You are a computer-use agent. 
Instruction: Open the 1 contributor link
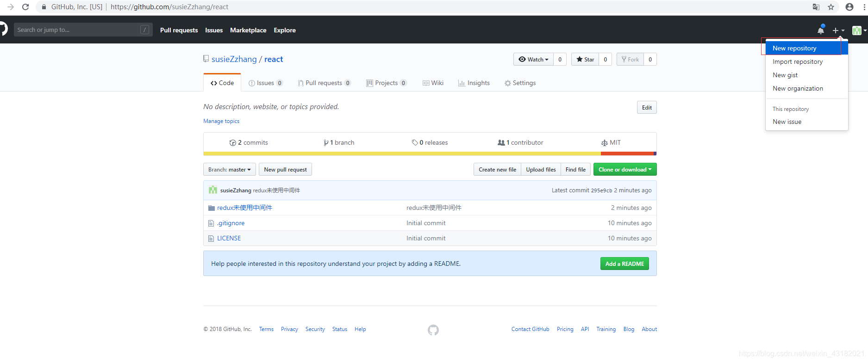point(520,142)
